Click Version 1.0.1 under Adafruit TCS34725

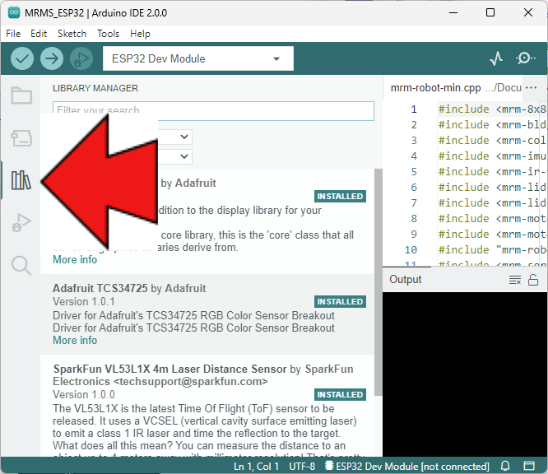pos(84,301)
